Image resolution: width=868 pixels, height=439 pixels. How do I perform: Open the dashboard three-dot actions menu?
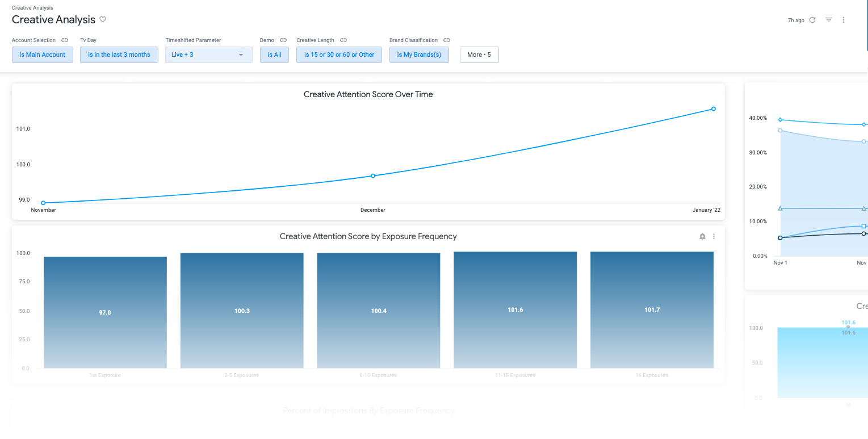point(844,20)
